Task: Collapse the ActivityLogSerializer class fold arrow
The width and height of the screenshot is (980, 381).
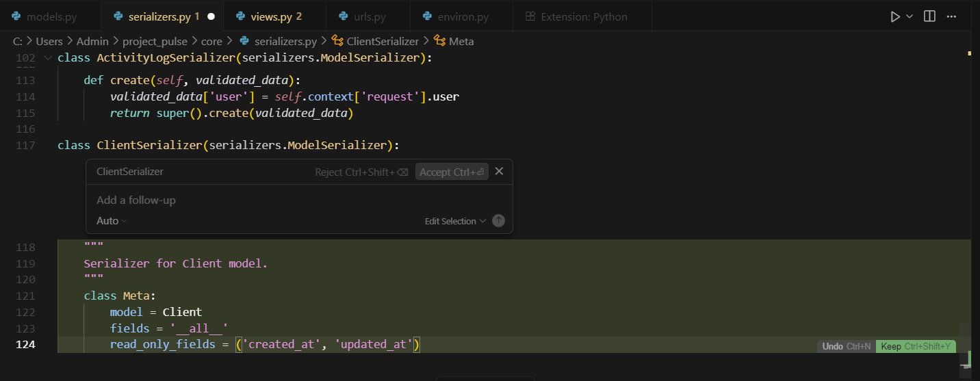Action: coord(47,58)
